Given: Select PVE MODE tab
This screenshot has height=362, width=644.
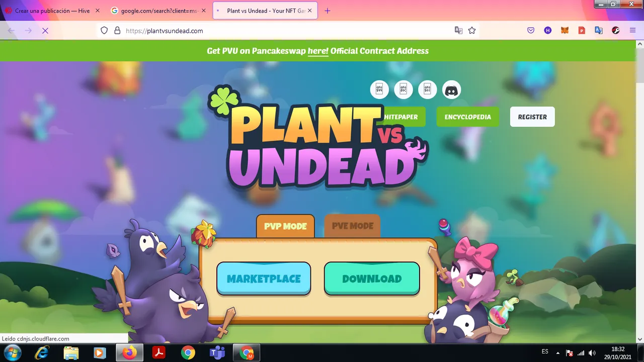Looking at the screenshot, I should [353, 226].
